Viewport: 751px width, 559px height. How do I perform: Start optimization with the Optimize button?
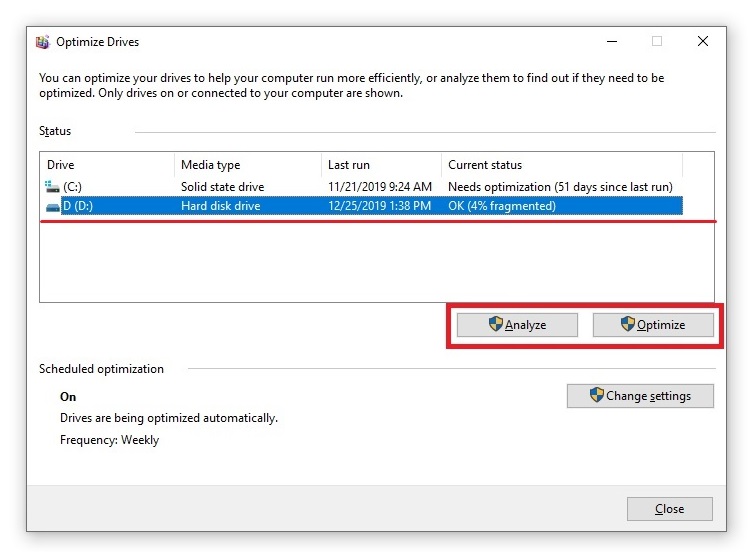coord(653,325)
